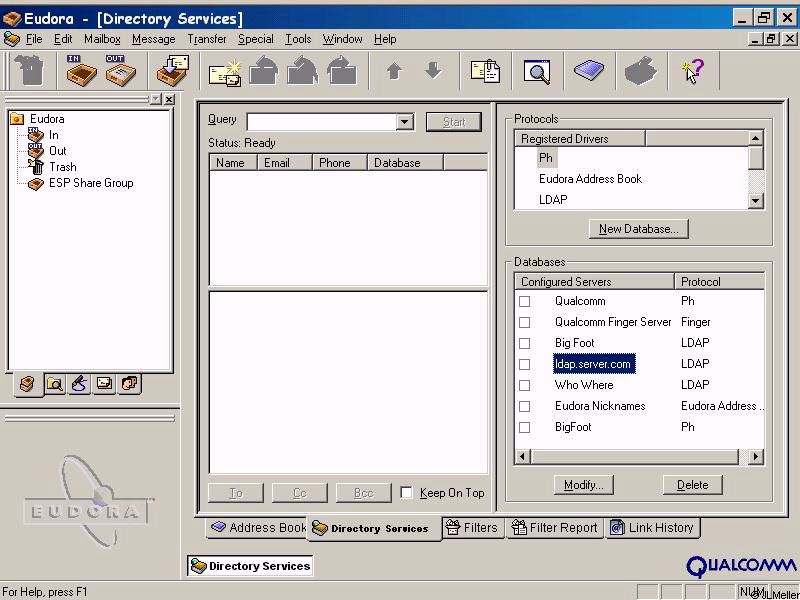800x600 pixels.
Task: Select the Eudora root folder in the tree
Action: tap(47, 119)
